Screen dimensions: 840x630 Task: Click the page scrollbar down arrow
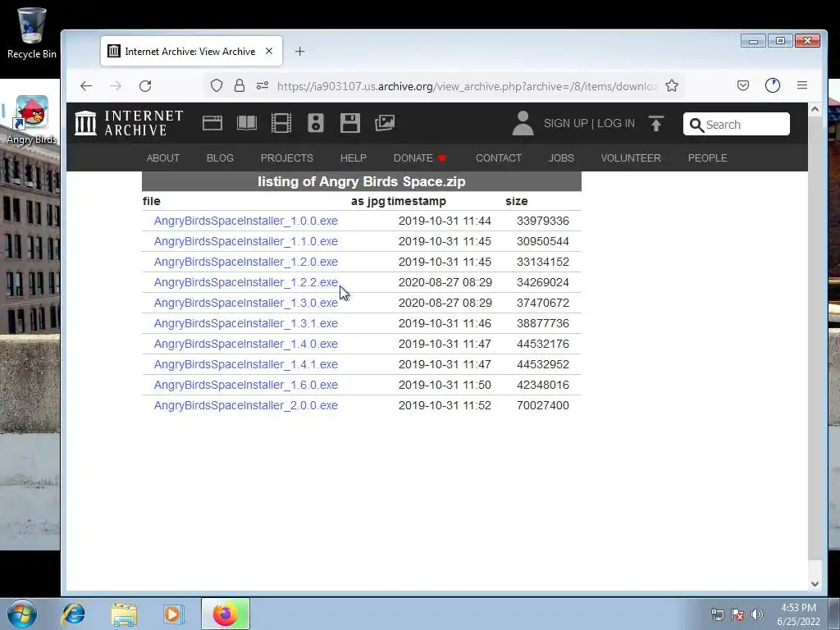click(815, 584)
